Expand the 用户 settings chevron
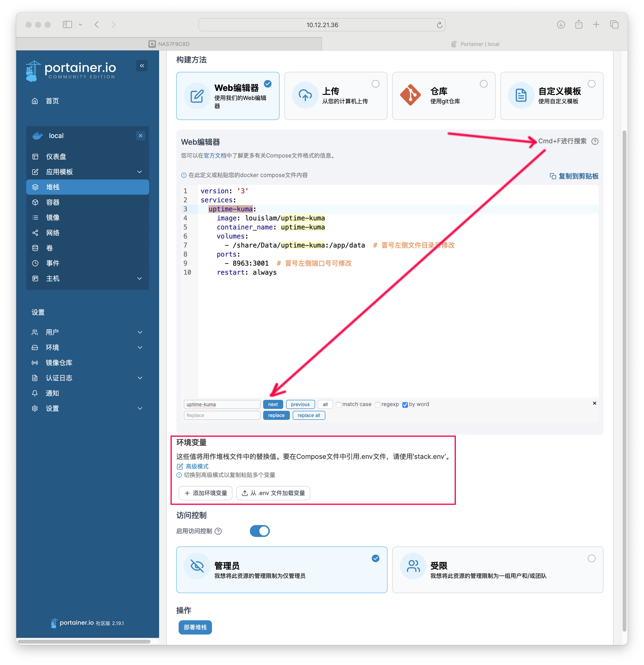 coord(140,332)
